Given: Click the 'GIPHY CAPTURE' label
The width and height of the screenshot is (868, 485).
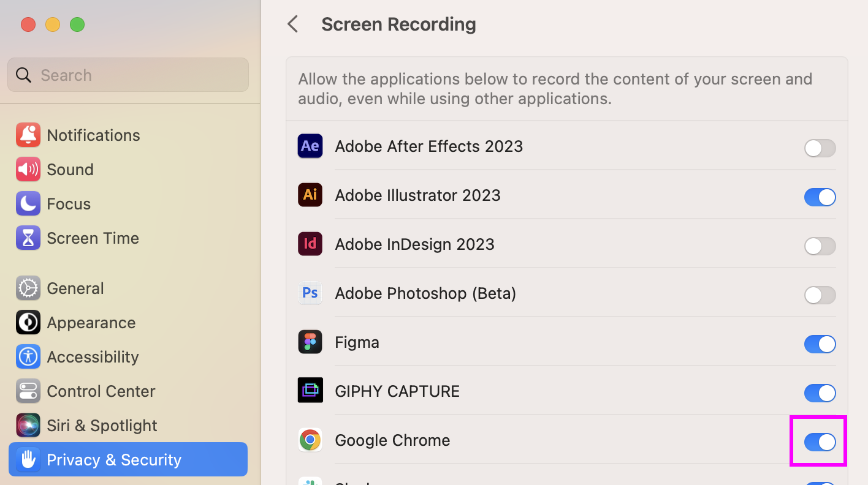Looking at the screenshot, I should [397, 391].
